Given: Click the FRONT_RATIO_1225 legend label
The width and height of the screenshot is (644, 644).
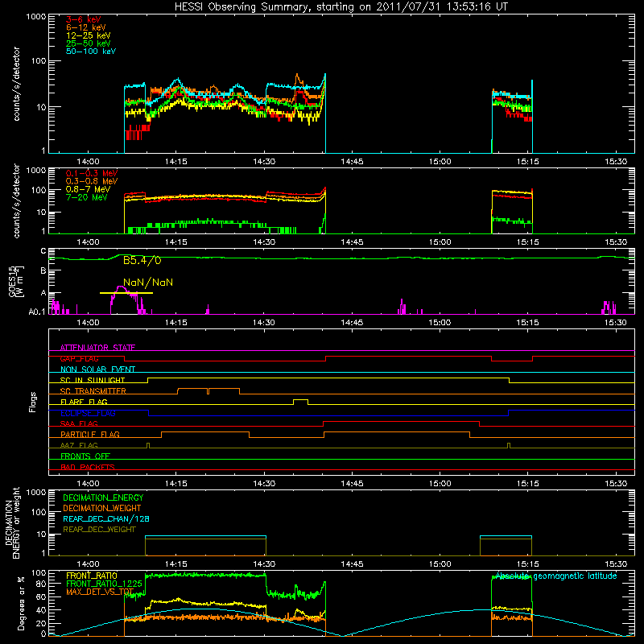Looking at the screenshot, I should coord(105,584).
